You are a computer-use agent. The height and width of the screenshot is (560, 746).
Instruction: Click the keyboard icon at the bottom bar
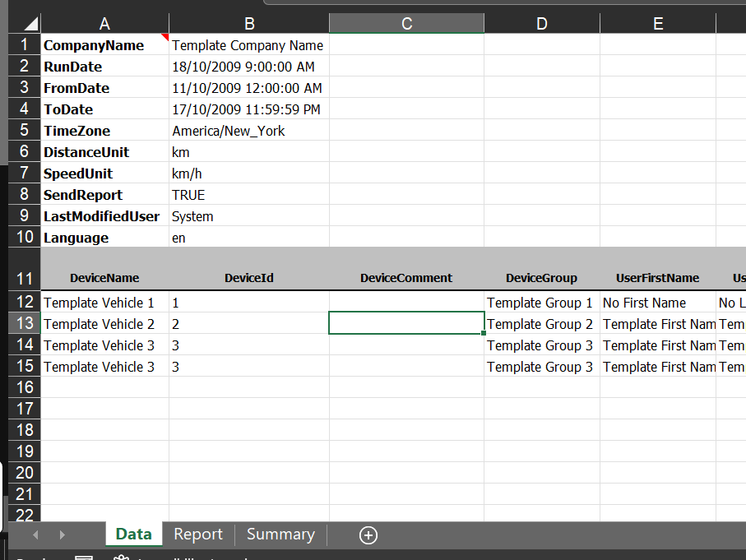pyautogui.click(x=83, y=557)
